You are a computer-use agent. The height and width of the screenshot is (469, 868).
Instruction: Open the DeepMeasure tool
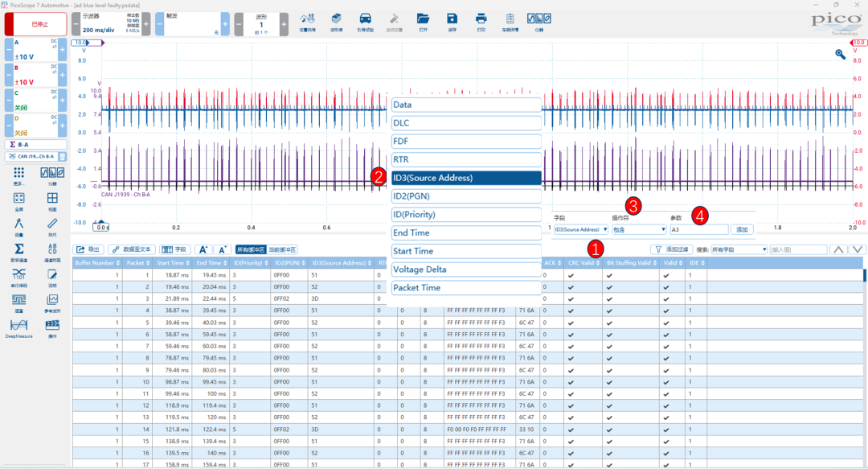point(18,326)
